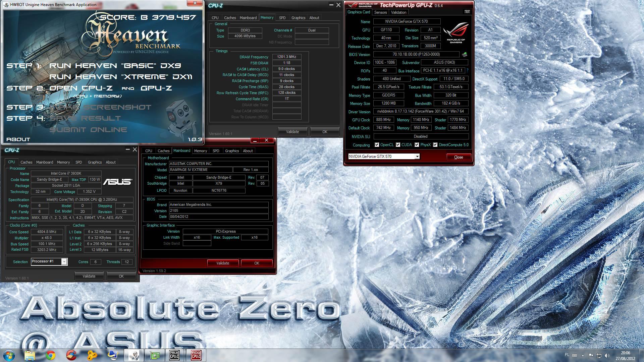Click the Show desktop button on the taskbar

tap(642, 355)
